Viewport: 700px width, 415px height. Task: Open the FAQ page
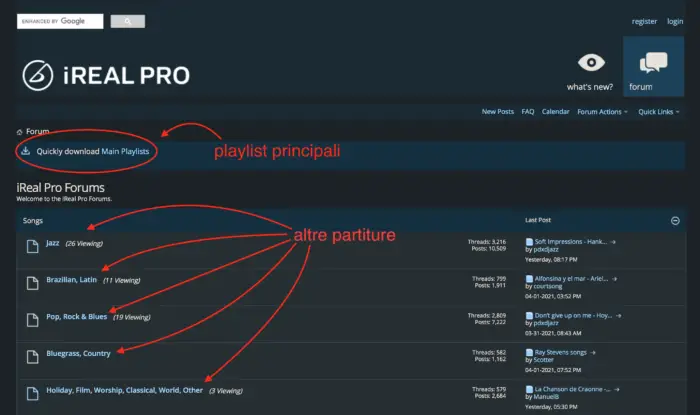point(528,112)
